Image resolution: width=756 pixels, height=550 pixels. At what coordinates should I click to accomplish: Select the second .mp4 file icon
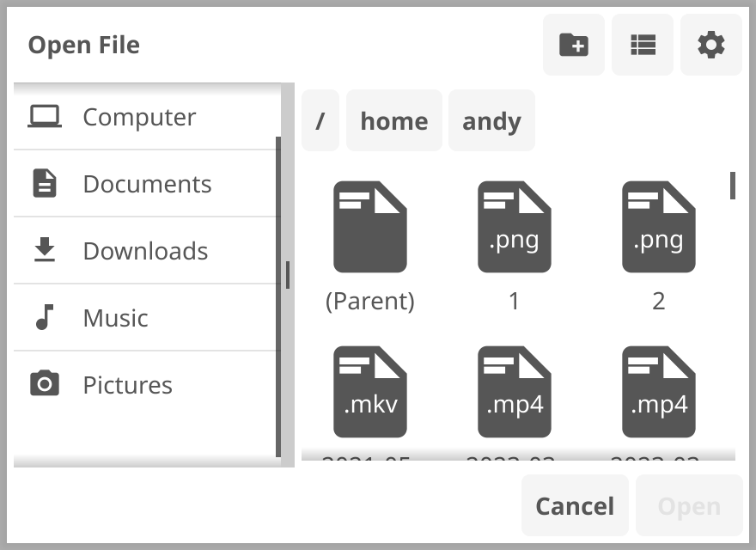coord(659,392)
